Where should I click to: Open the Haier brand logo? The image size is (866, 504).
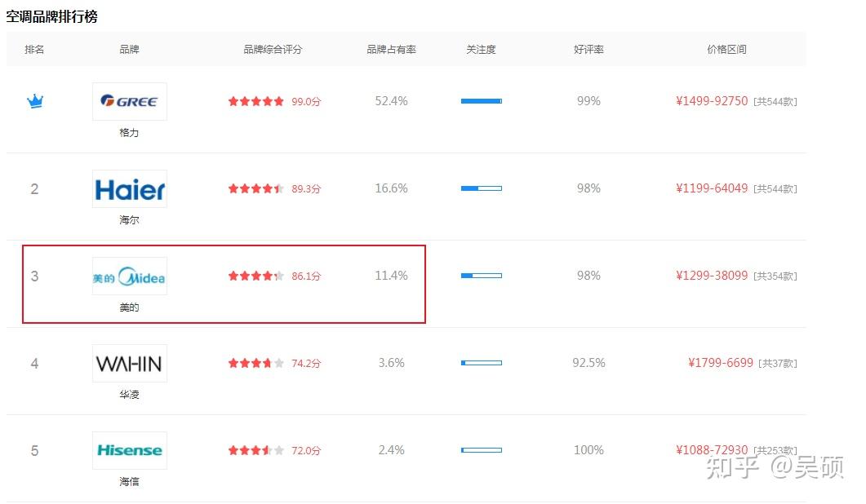point(129,188)
